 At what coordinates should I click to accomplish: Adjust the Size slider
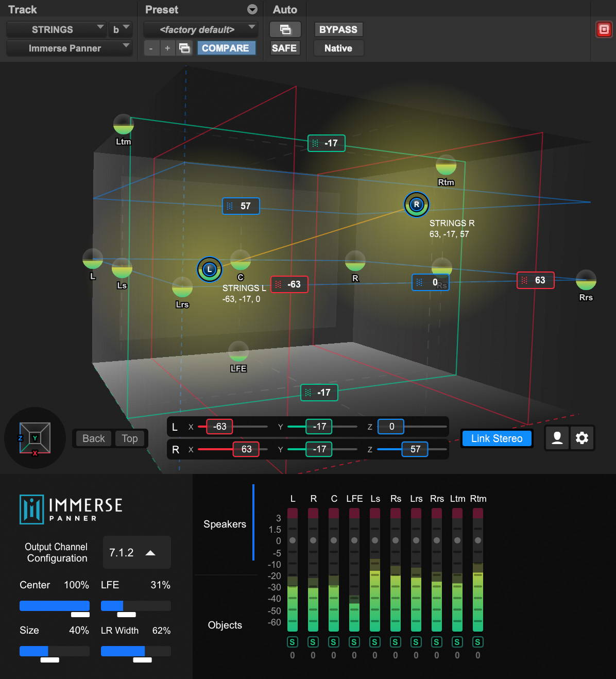pos(55,651)
